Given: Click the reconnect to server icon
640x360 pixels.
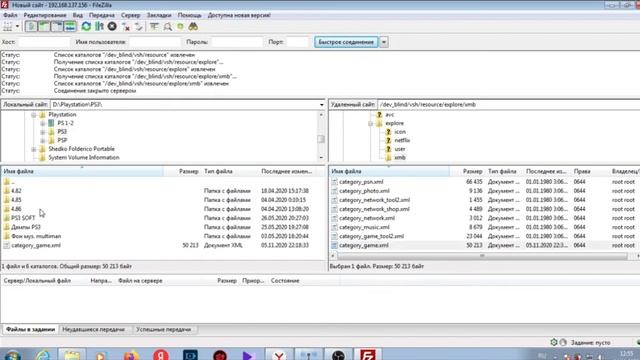Looking at the screenshot, I should point(139,27).
